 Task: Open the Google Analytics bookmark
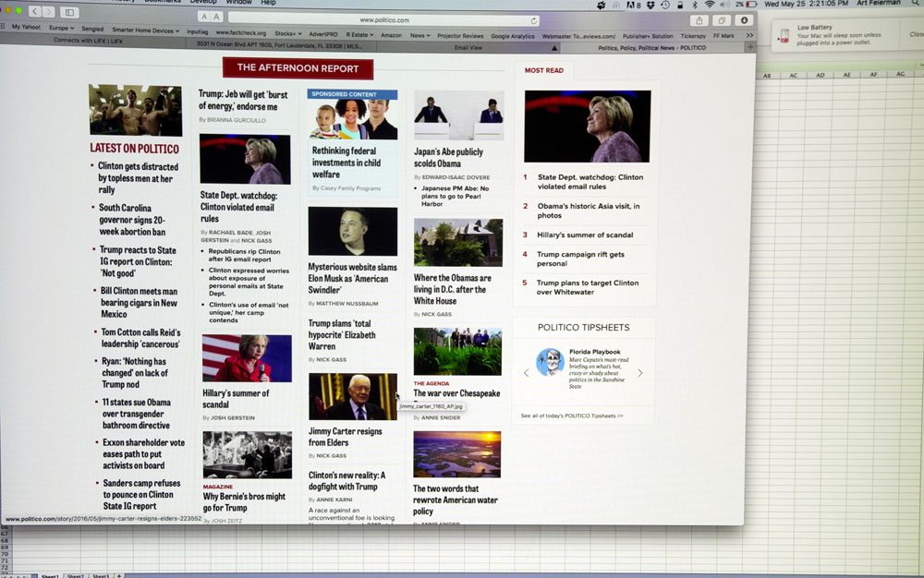513,36
